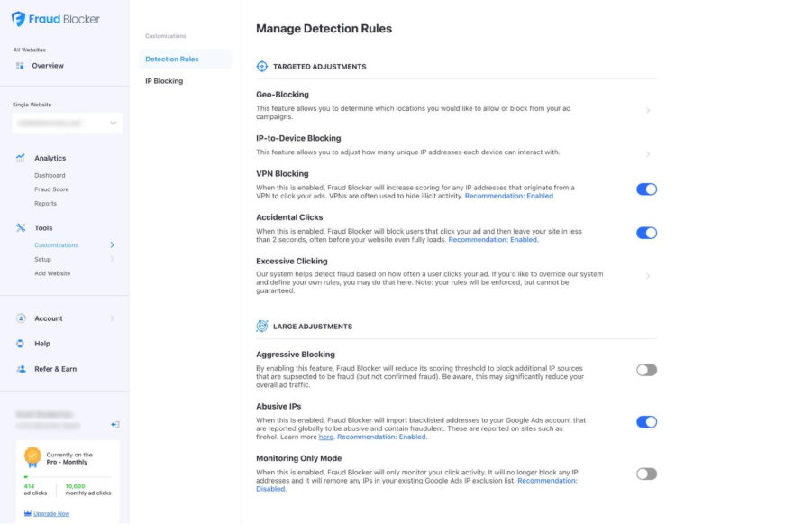812x525 pixels.
Task: Click the Overview grid icon
Action: [x=20, y=66]
